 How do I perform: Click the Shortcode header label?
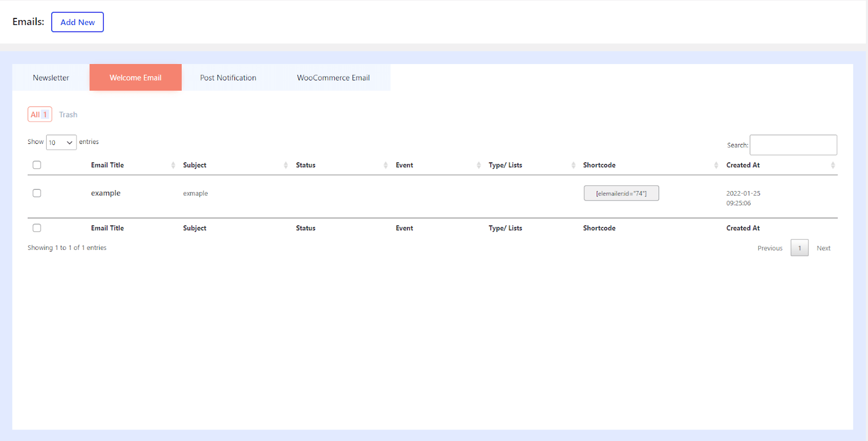point(599,165)
